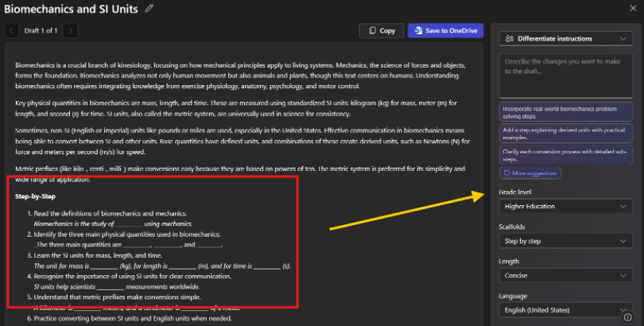The image size is (644, 326).
Task: Click the Step-by-Step heading in draft
Action: (35, 196)
